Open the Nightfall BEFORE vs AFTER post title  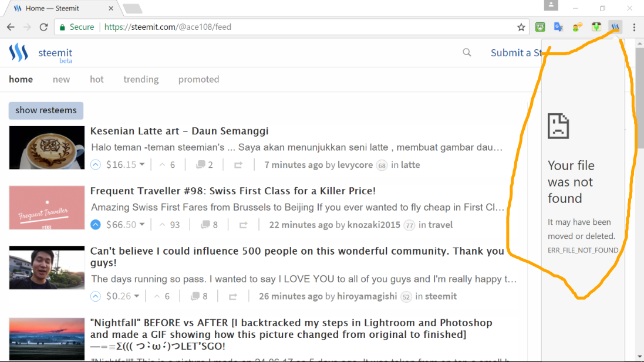[x=291, y=334]
